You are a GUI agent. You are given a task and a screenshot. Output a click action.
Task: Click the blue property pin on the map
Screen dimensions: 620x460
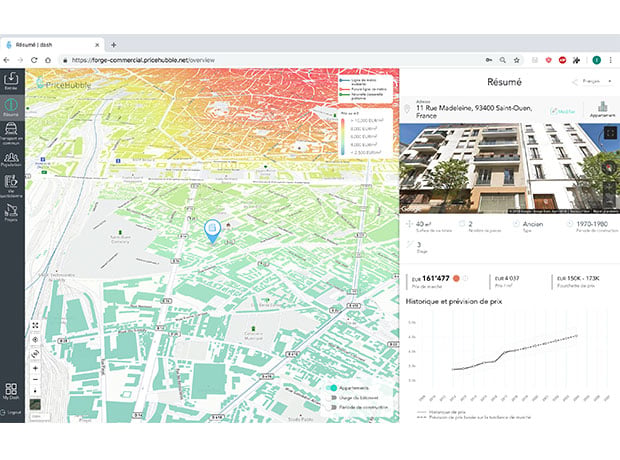coord(212,231)
